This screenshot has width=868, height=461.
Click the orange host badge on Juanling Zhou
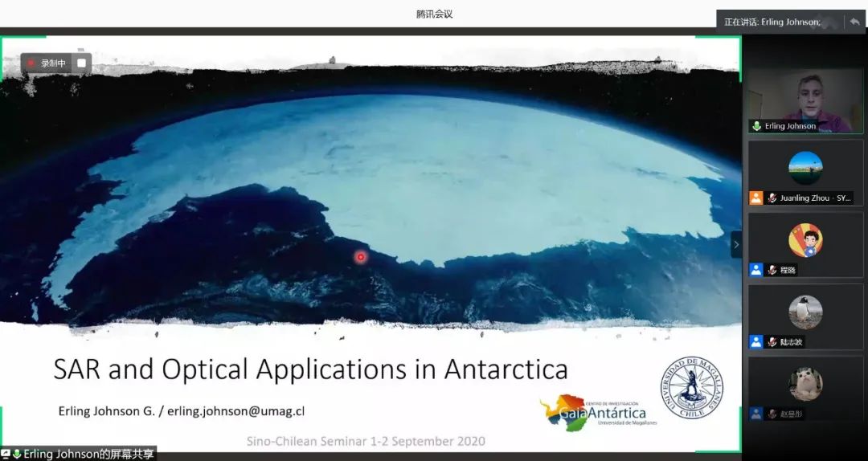[x=755, y=198]
